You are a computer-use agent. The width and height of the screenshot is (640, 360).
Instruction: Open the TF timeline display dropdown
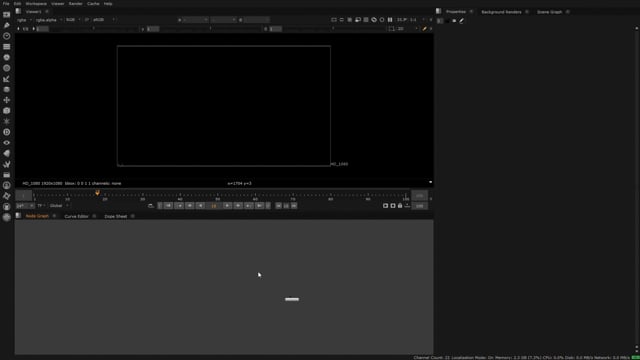tap(41, 206)
